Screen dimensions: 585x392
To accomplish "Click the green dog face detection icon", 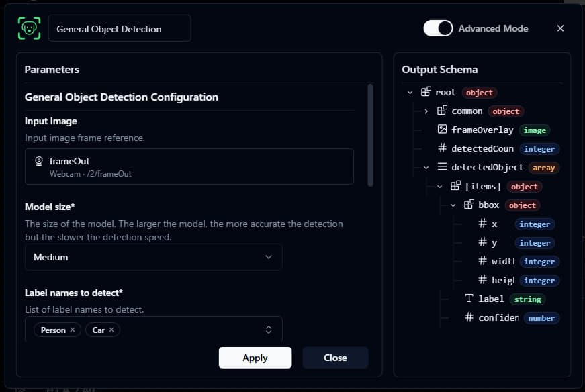I will 29,28.
